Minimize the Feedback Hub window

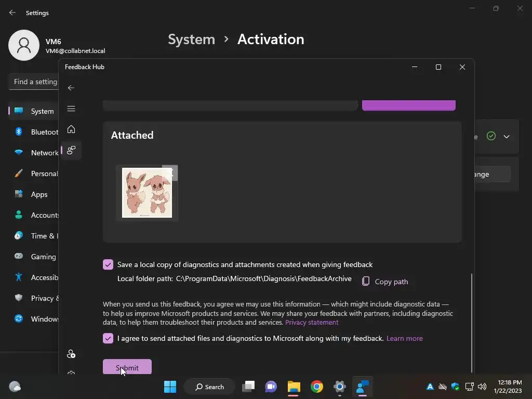point(414,67)
